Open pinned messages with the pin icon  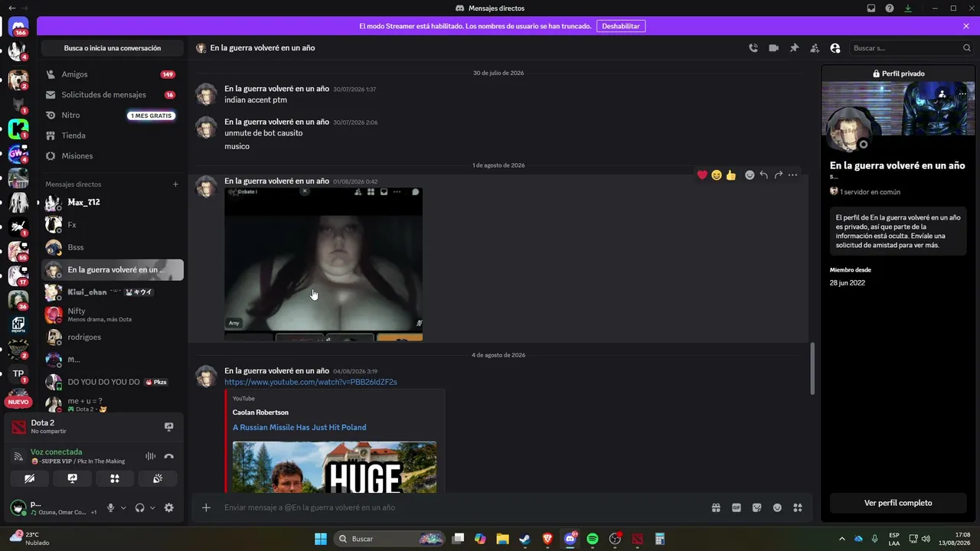click(x=794, y=48)
